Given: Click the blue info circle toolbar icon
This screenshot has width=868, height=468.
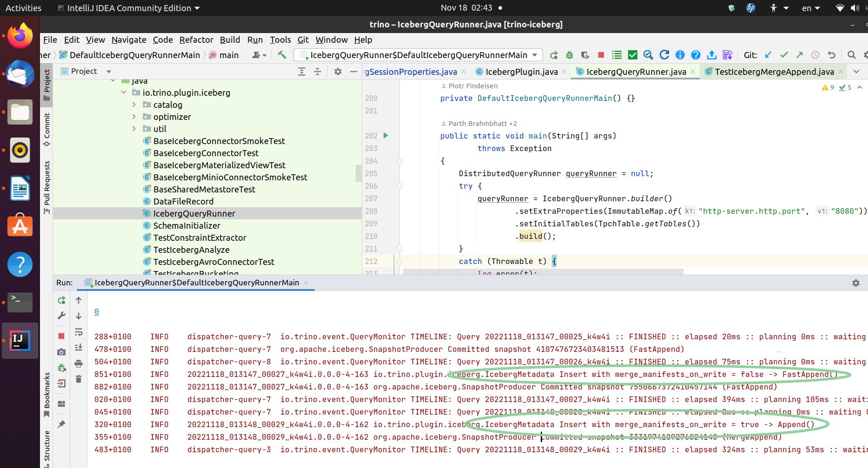Looking at the screenshot, I should click(680, 55).
